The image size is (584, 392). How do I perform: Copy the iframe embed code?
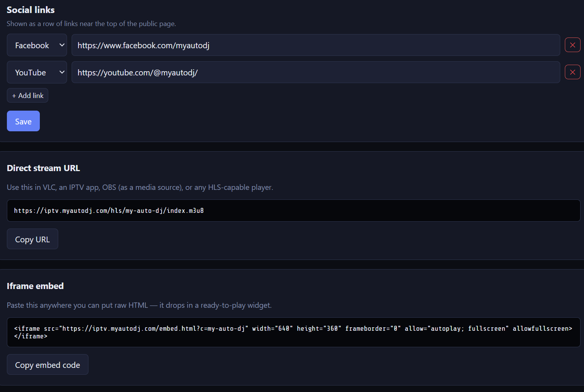(47, 365)
